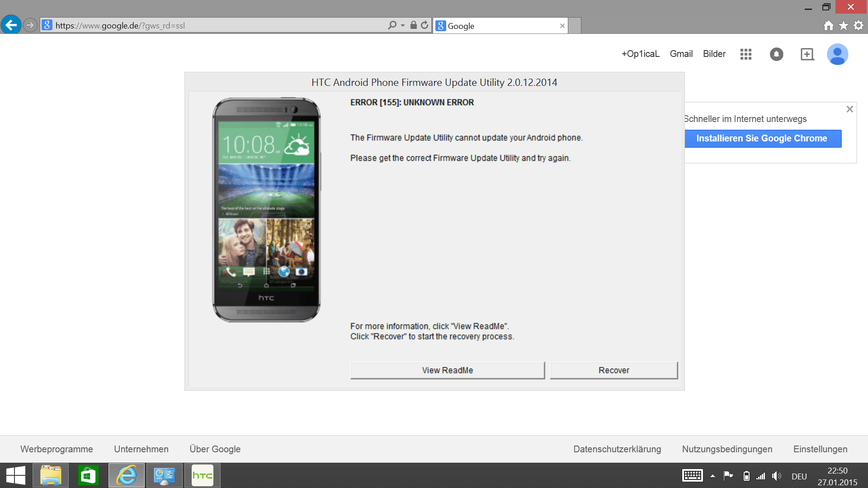868x488 pixels.
Task: Show hidden tray icons arrow
Action: point(712,476)
